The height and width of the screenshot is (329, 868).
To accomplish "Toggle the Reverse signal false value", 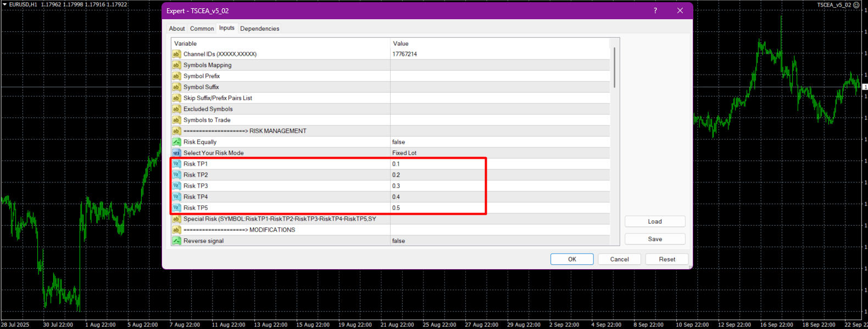I will (x=398, y=241).
